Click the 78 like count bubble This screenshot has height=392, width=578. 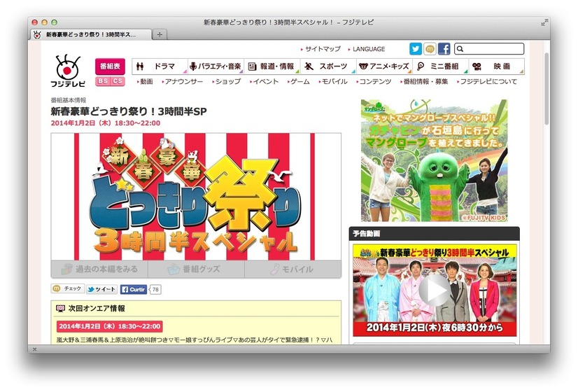pyautogui.click(x=155, y=290)
